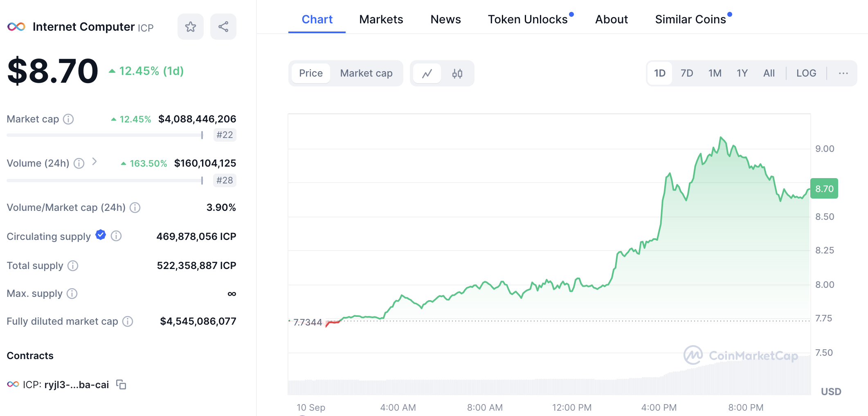
Task: Select the Market cap chart toggle
Action: [x=366, y=73]
